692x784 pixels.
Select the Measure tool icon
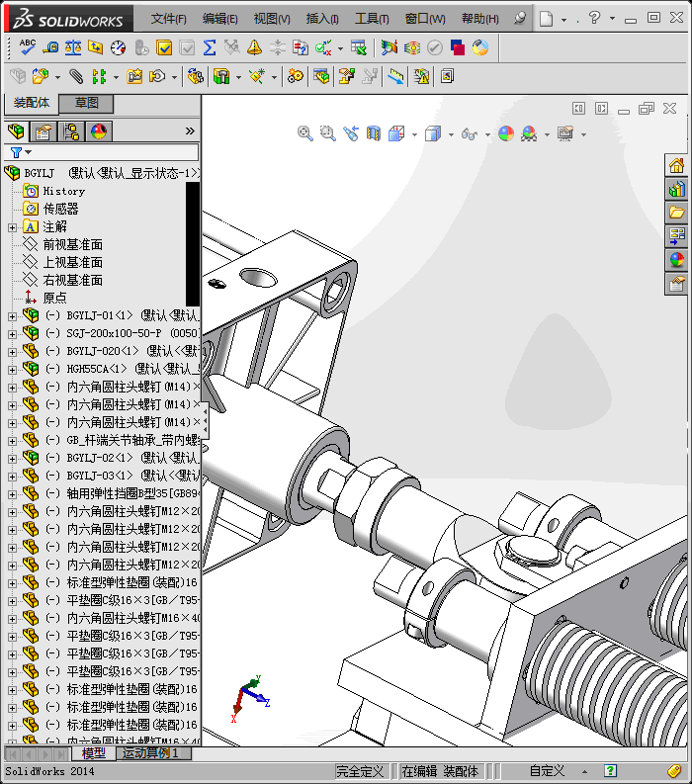pyautogui.click(x=50, y=47)
